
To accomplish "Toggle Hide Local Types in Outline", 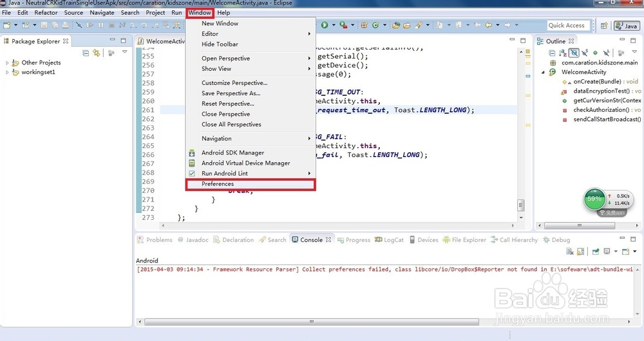I will coord(606,53).
